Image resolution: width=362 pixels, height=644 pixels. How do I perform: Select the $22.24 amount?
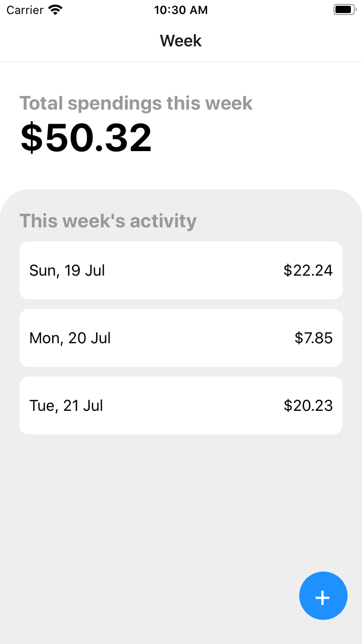pyautogui.click(x=308, y=270)
